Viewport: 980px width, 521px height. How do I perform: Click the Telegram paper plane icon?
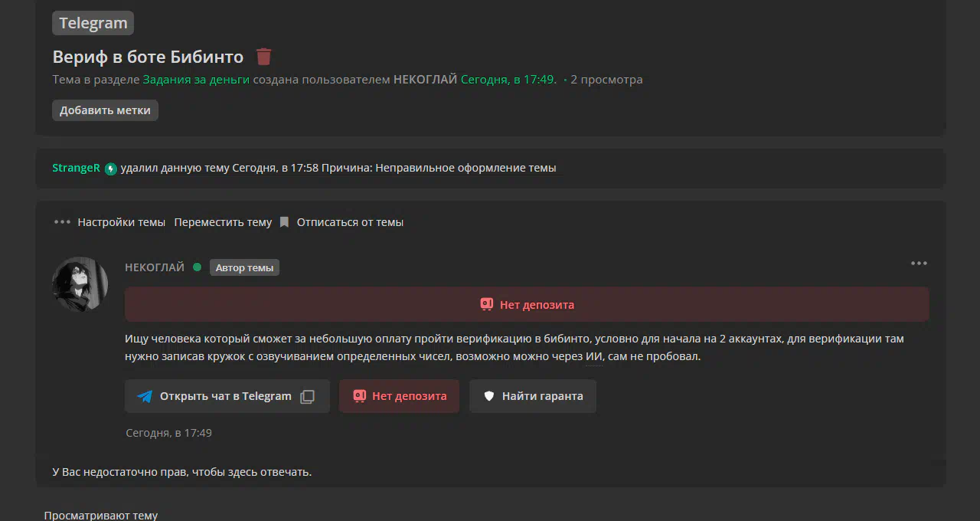[x=145, y=397]
